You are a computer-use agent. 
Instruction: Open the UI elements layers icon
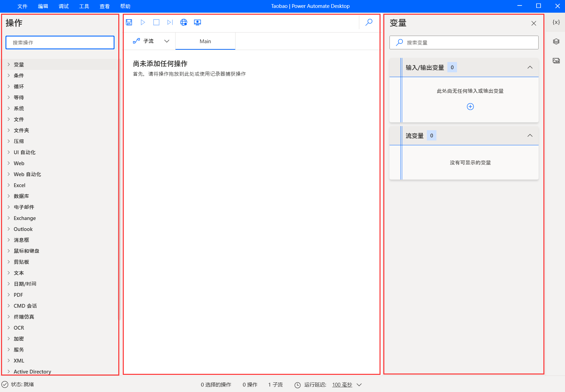pyautogui.click(x=556, y=41)
